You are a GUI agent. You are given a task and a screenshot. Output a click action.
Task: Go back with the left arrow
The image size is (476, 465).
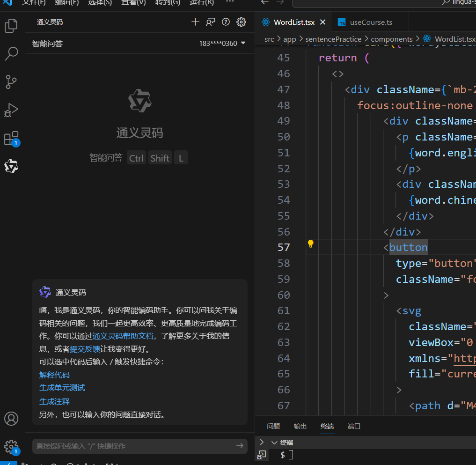coord(265,2)
